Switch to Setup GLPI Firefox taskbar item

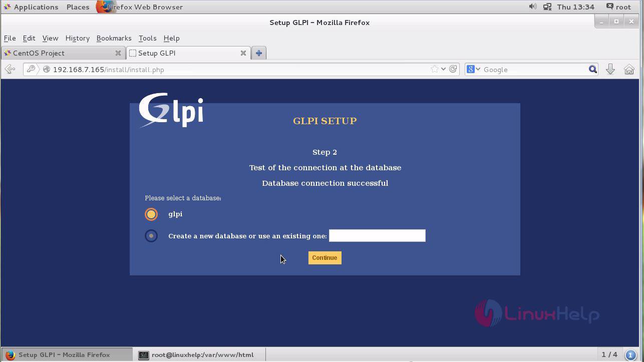tap(67, 354)
